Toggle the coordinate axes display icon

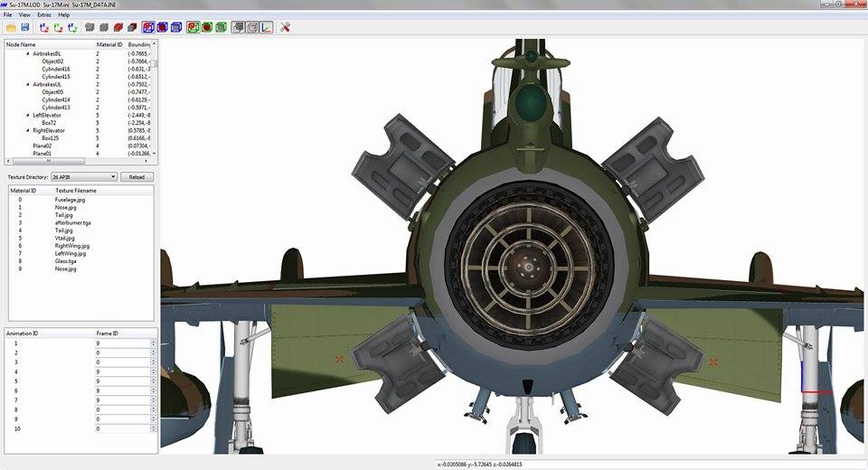[266, 27]
